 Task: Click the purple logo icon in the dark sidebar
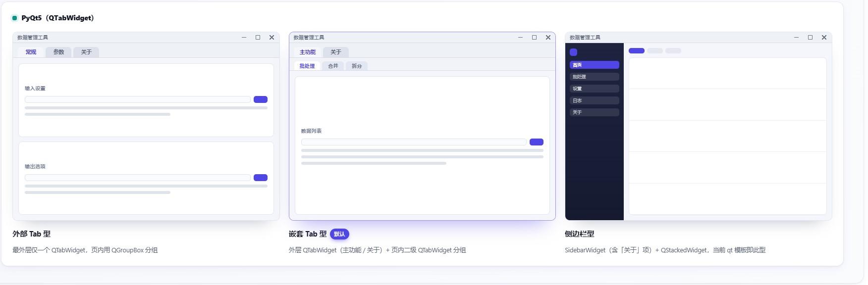point(573,52)
